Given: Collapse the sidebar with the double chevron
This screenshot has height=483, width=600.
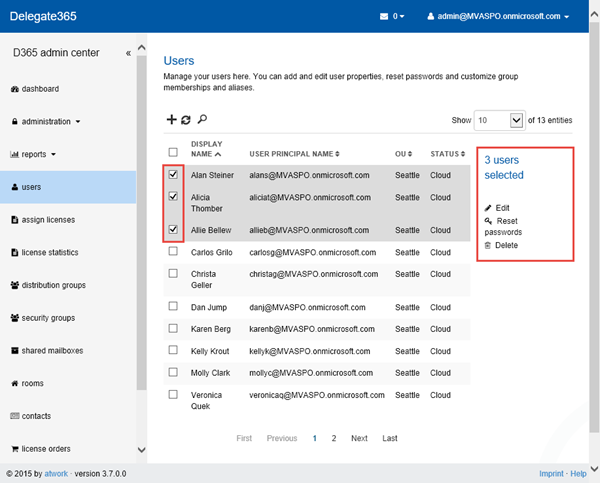Looking at the screenshot, I should point(128,53).
